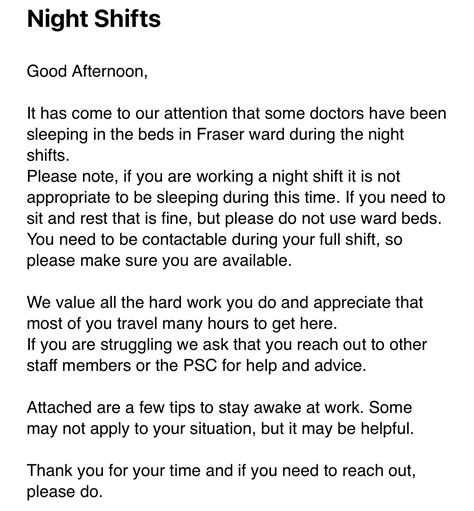The height and width of the screenshot is (511, 474).
Task: Click the line beginning "We value all the hard work"
Action: 225,303
